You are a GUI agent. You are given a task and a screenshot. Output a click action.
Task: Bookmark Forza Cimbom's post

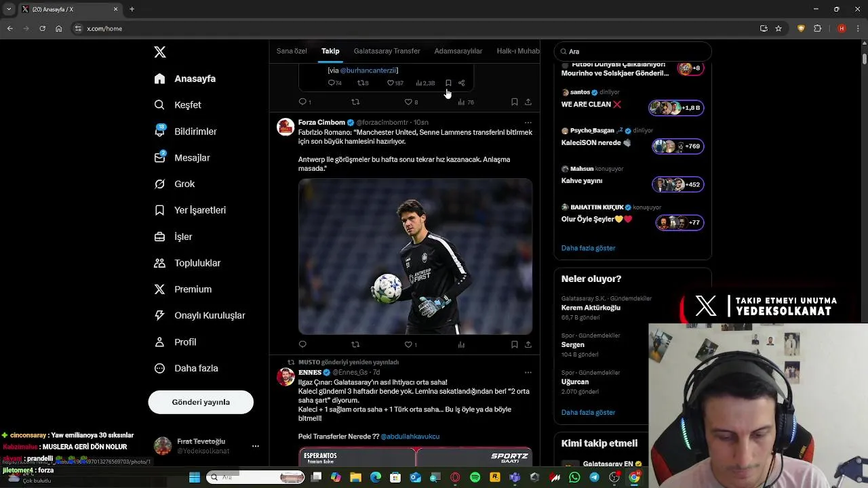514,344
